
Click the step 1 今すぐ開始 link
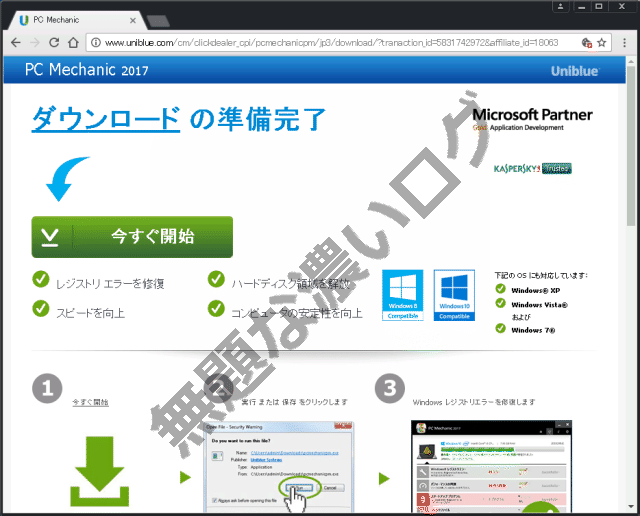pos(90,402)
